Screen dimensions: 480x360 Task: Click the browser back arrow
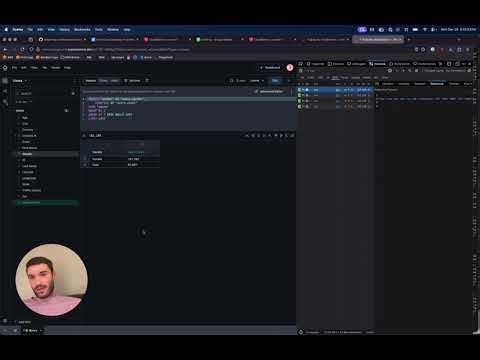point(5,49)
